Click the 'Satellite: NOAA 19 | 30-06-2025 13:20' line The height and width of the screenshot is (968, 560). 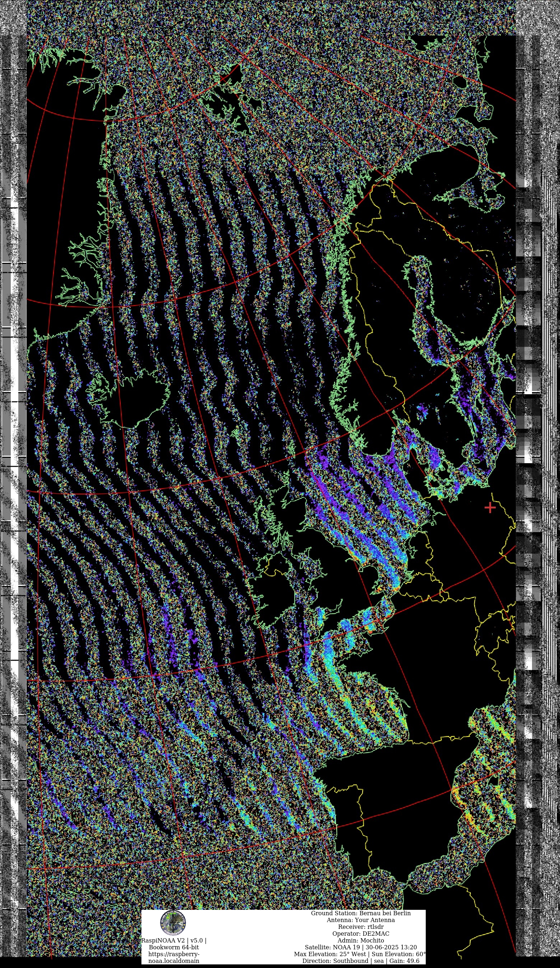tap(361, 947)
